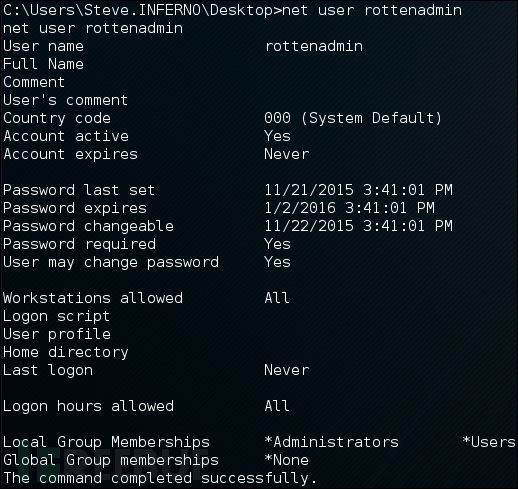Click 'User may change password' label
This screenshot has width=518, height=489.
click(x=111, y=263)
